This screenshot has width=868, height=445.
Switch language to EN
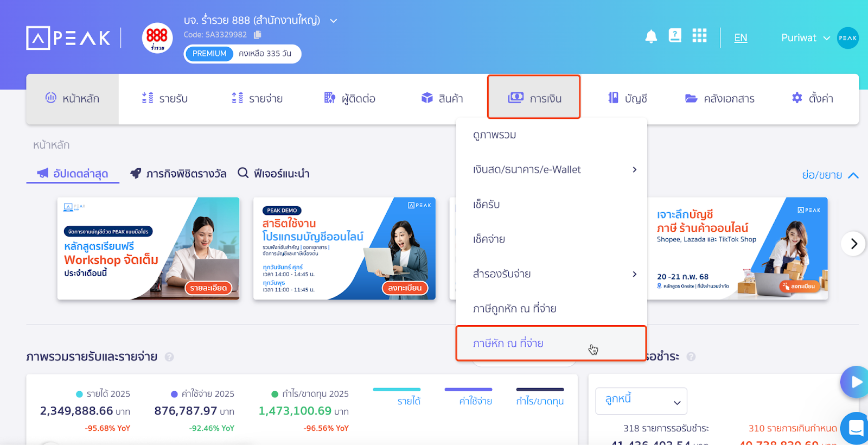coord(741,38)
